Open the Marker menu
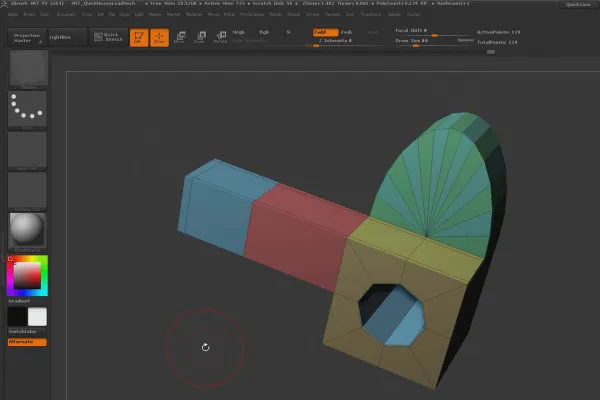600x400 pixels. click(173, 15)
